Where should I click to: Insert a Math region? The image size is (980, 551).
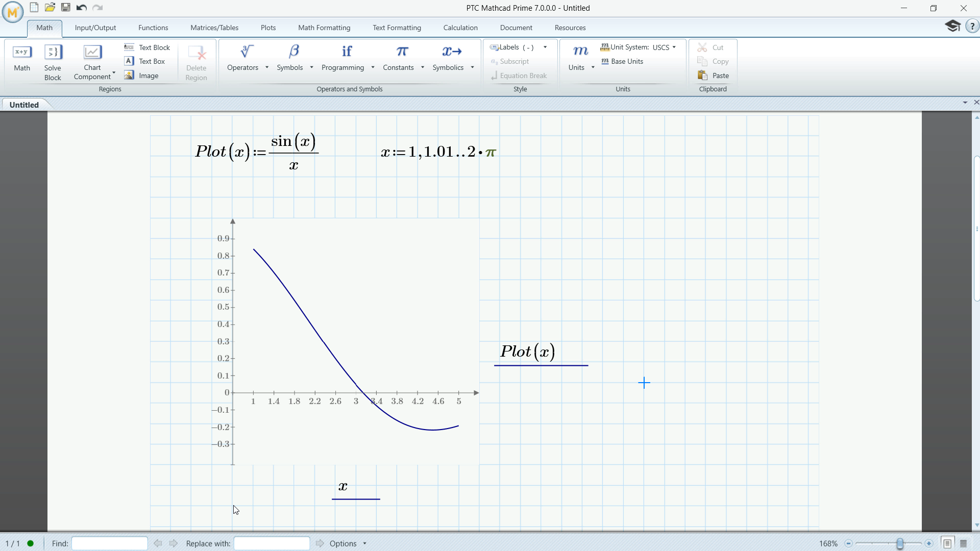click(x=22, y=59)
